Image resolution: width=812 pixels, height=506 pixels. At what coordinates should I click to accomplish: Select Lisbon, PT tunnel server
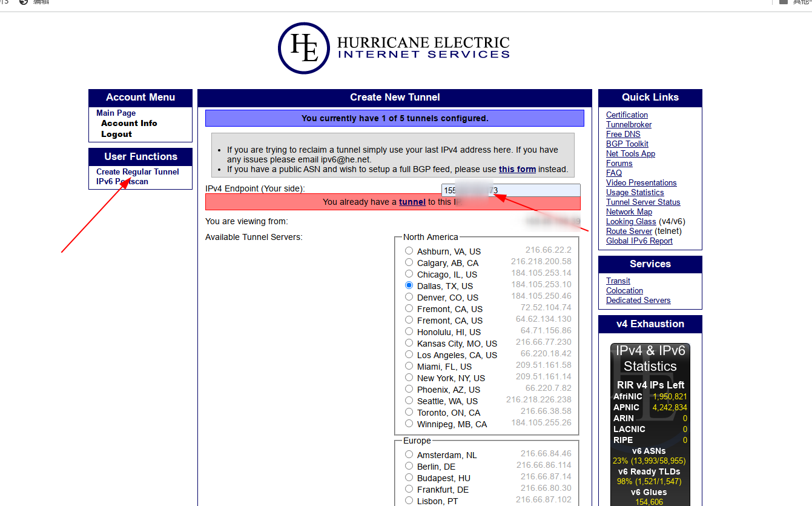409,501
